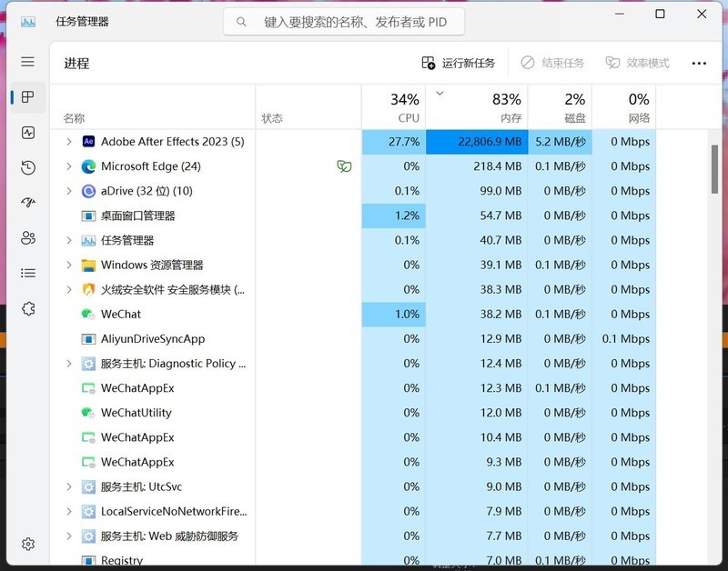Open the Users page in the sidebar

click(27, 237)
